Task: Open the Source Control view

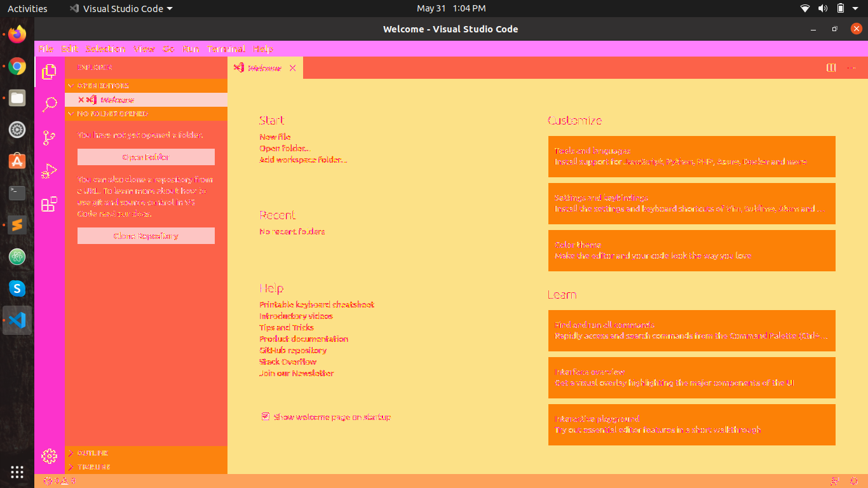Action: coord(50,136)
